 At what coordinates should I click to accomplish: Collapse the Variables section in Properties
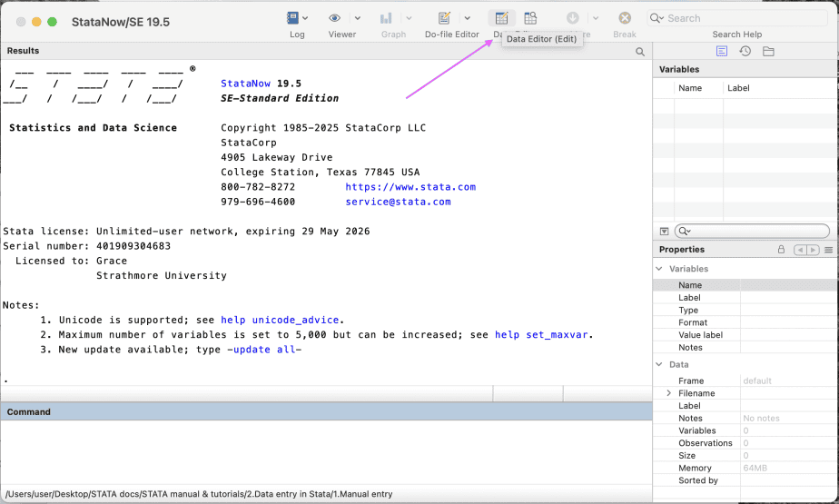click(x=659, y=269)
